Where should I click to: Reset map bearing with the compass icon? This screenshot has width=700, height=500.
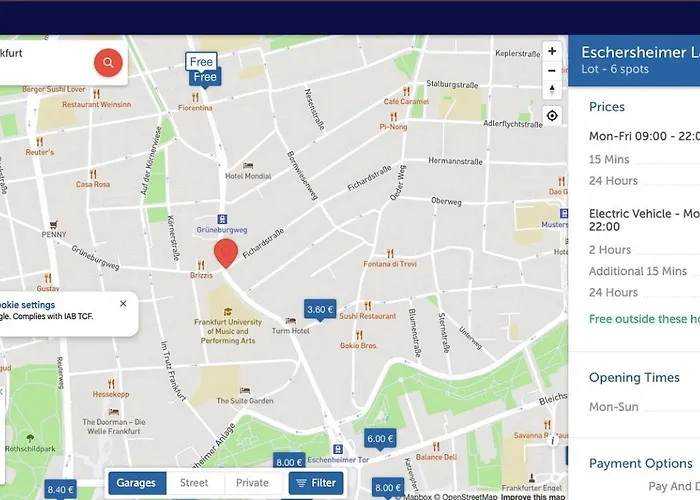click(552, 91)
